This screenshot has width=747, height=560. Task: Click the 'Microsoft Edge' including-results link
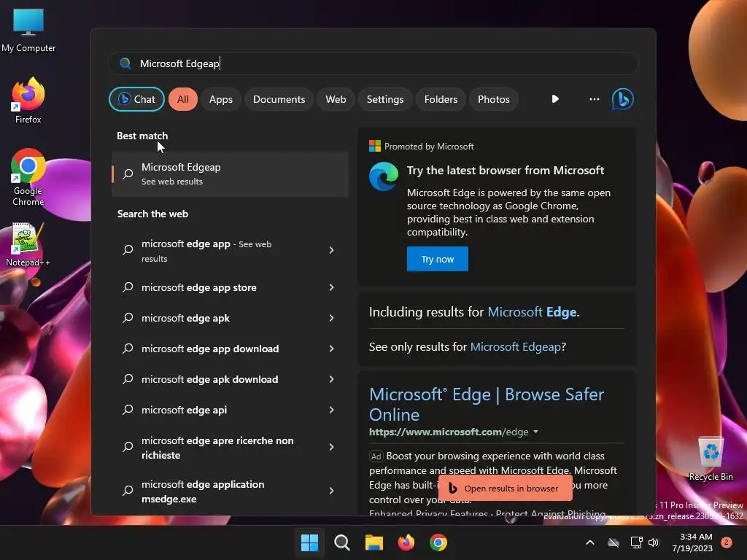click(x=532, y=312)
